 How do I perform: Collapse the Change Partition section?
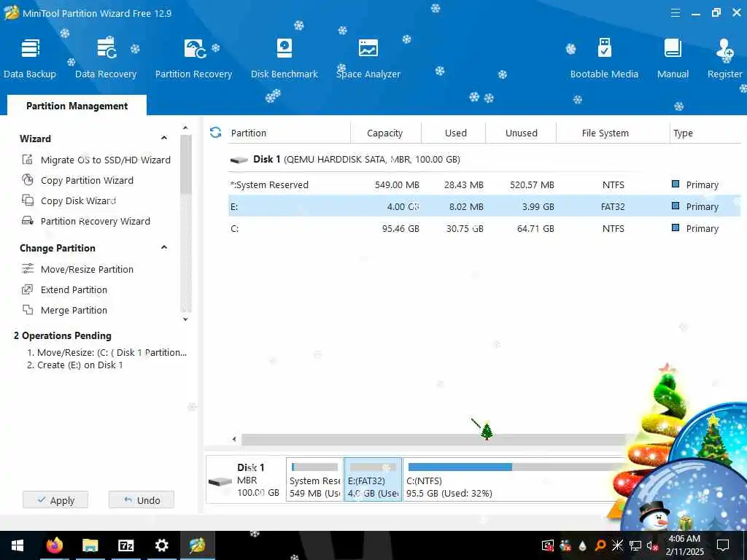[x=164, y=247]
